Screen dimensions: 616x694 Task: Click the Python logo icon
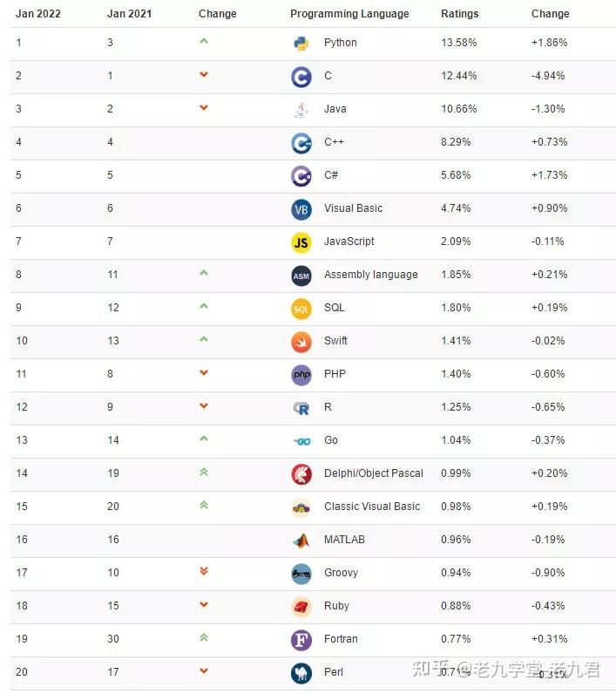(301, 44)
